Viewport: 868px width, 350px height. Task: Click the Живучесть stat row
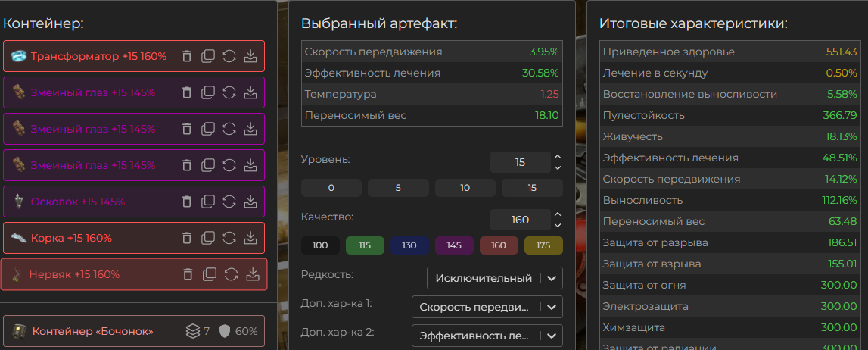730,137
